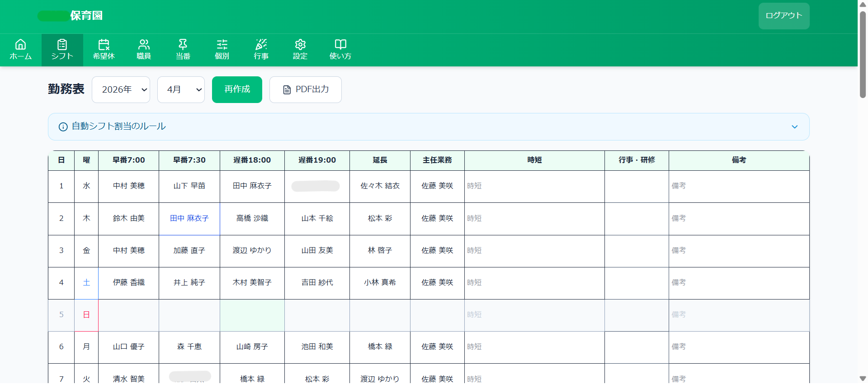Select 佐々木 結衣 cell
The image size is (868, 384).
(x=380, y=186)
